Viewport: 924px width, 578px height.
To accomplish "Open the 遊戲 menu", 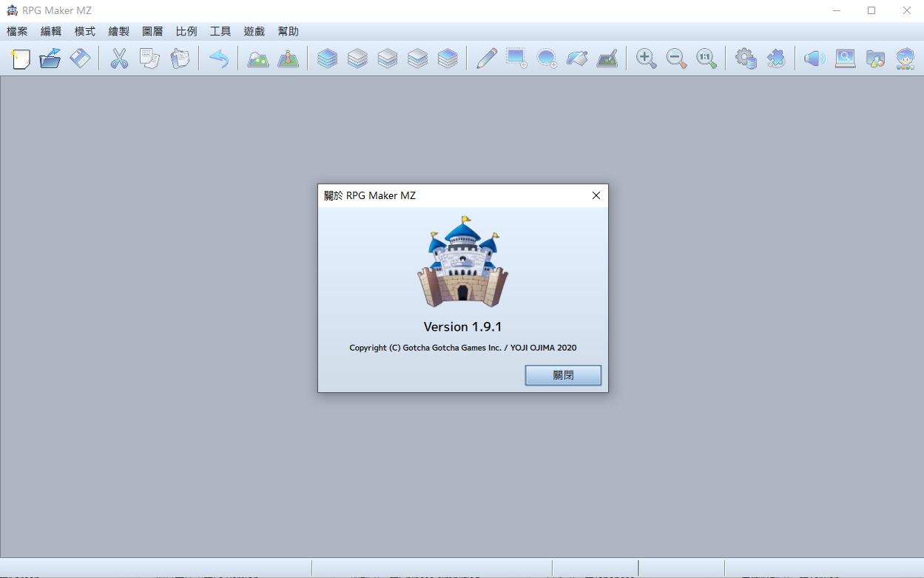I will (x=254, y=31).
